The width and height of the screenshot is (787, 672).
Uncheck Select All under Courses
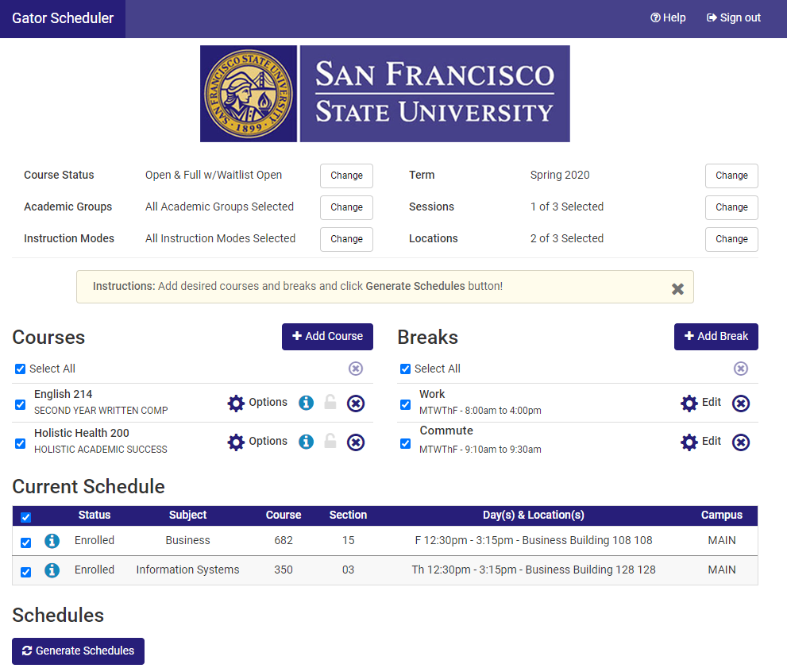point(19,369)
